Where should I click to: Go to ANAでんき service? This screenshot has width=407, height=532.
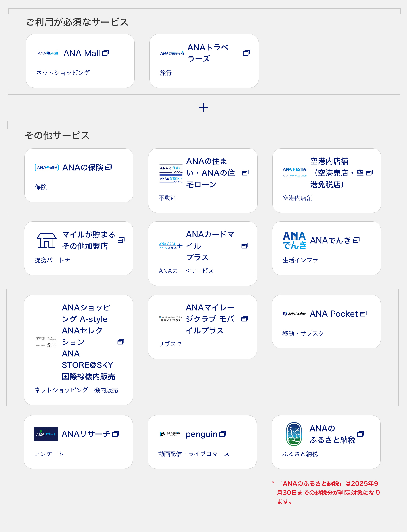click(x=331, y=241)
